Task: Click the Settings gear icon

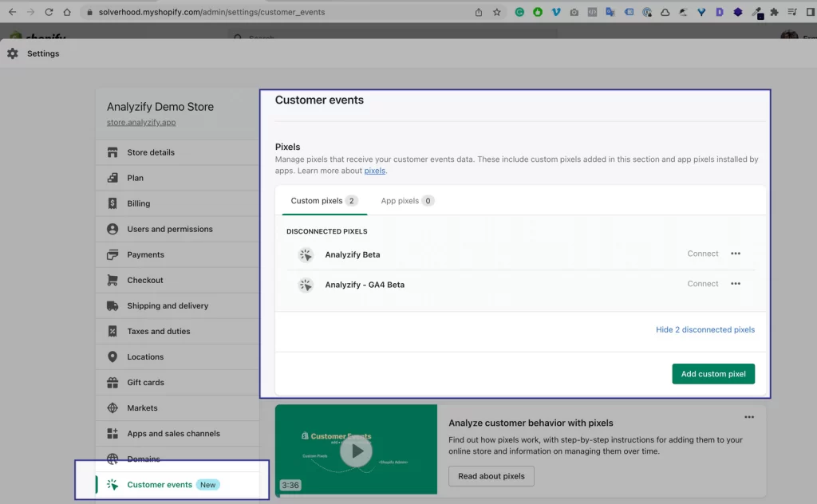Action: 13,53
